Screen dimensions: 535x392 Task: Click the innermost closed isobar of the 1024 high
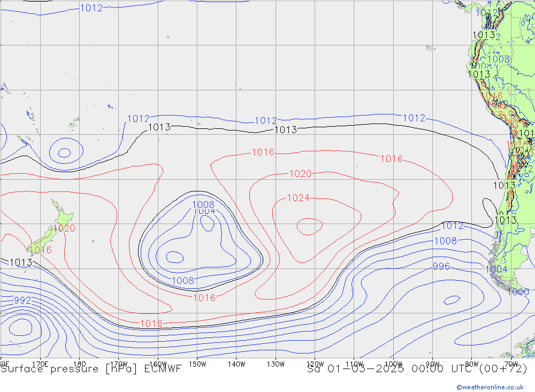click(x=310, y=227)
